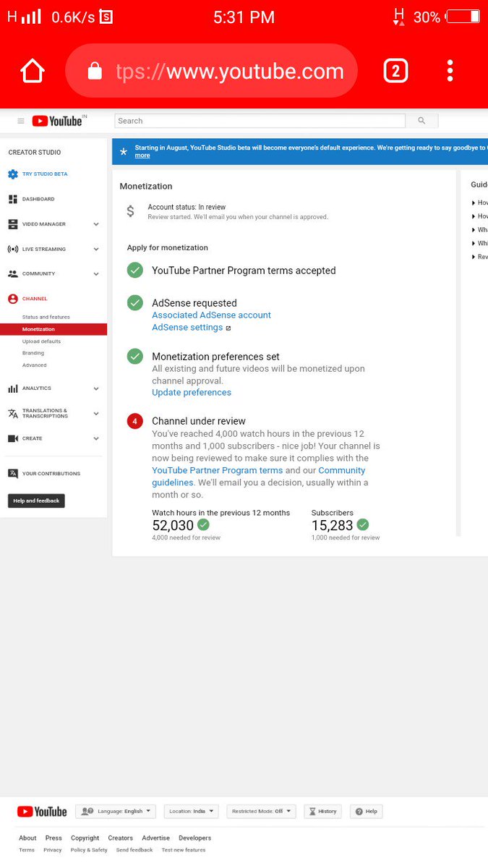Expand the Analytics section chevron
Viewport: 488px width, 868px height.
(x=96, y=388)
